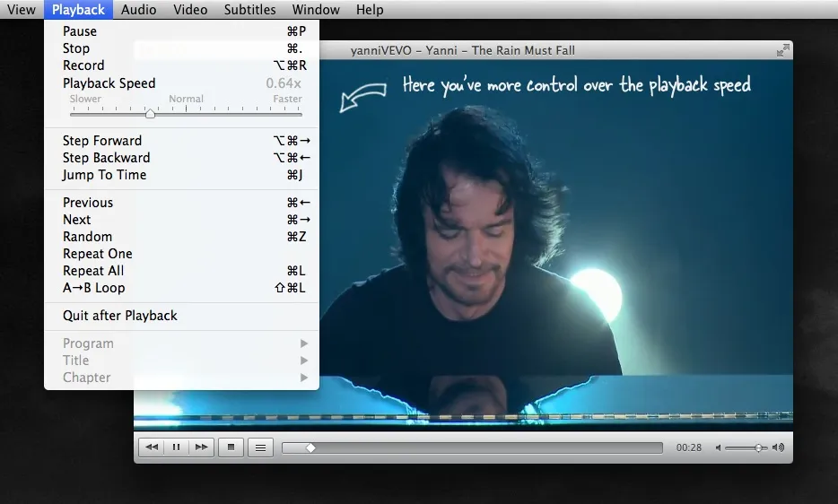Pause playback with the pause control button
The height and width of the screenshot is (504, 838).
point(177,448)
